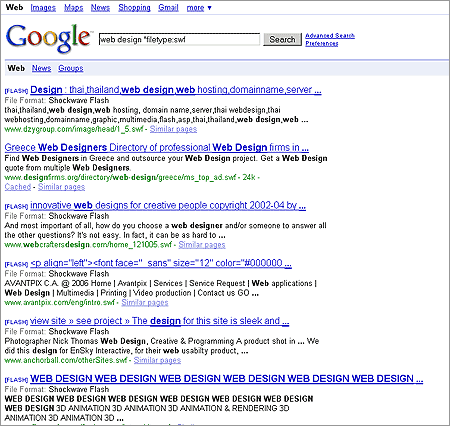Open Gmail from the top bar
This screenshot has height=426, width=450.
coord(168,7)
